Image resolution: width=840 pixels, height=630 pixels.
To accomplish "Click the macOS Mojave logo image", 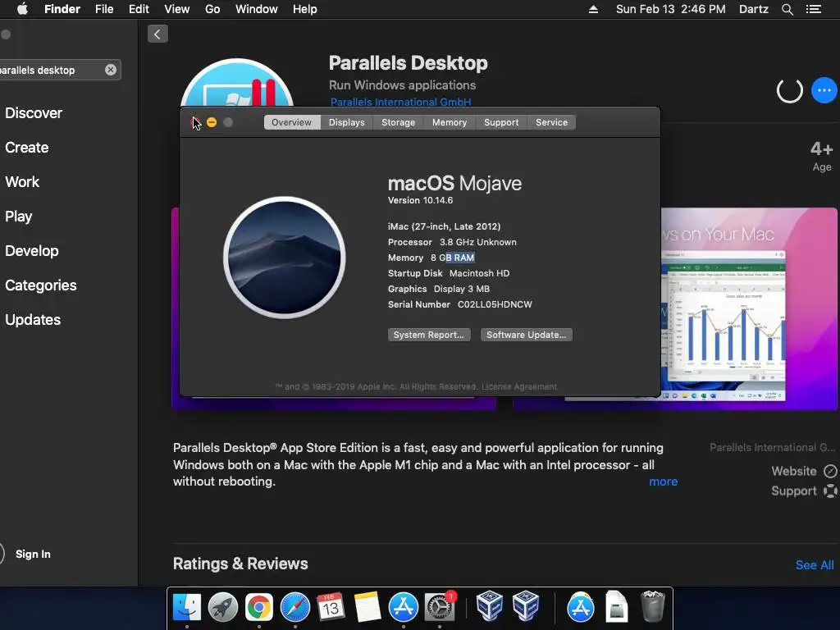I will [285, 258].
